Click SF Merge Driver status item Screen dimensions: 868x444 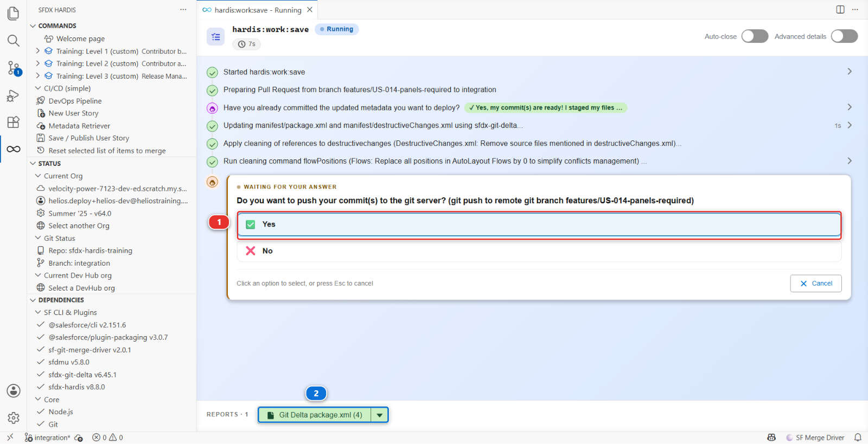pos(815,437)
